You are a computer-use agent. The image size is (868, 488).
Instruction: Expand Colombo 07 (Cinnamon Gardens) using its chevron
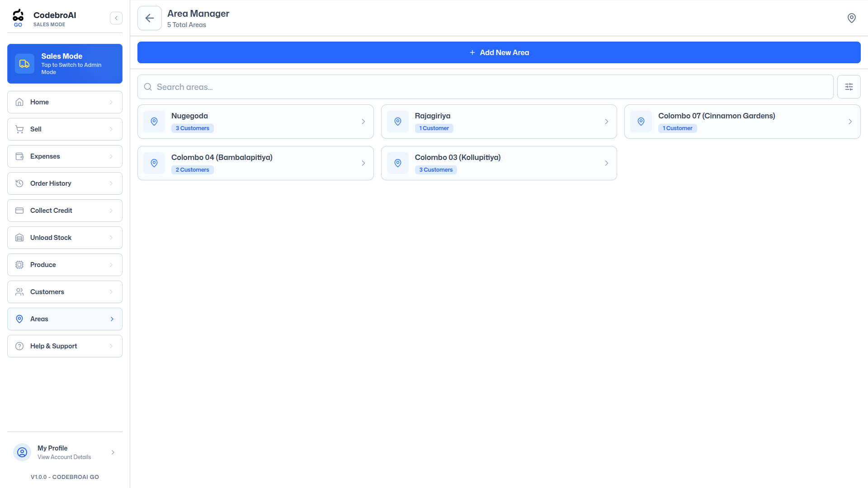pyautogui.click(x=850, y=122)
